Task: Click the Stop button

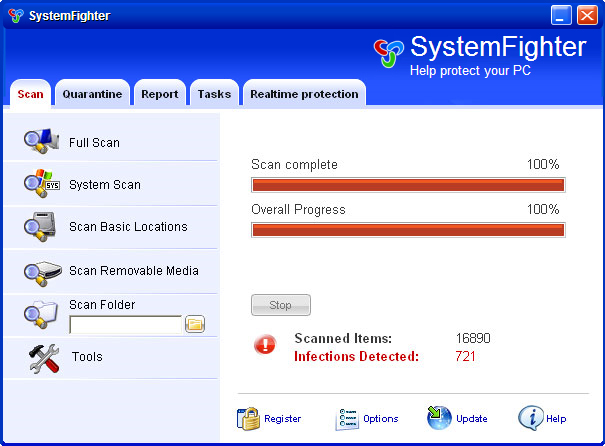Action: [281, 305]
